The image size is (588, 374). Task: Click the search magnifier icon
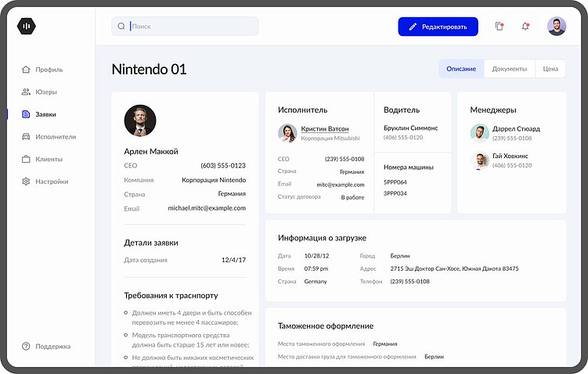tap(121, 27)
